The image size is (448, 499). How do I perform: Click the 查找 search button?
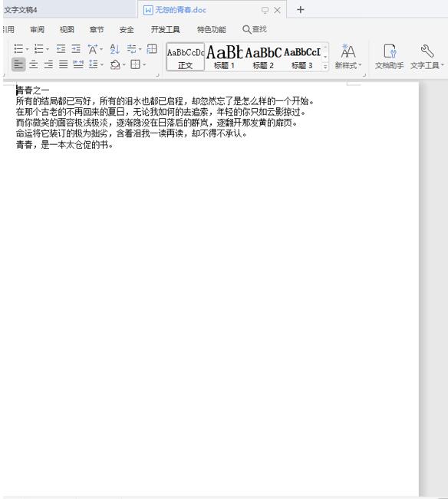[x=255, y=29]
